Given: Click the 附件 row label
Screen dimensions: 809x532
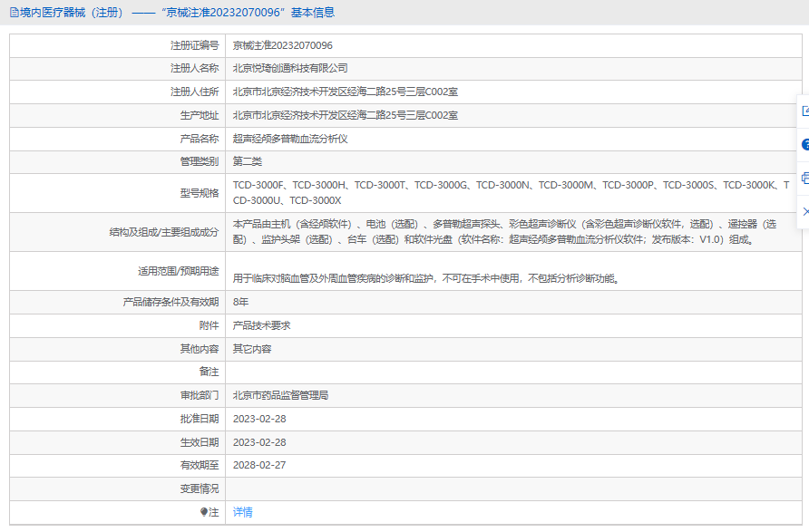Looking at the screenshot, I should pos(209,325).
